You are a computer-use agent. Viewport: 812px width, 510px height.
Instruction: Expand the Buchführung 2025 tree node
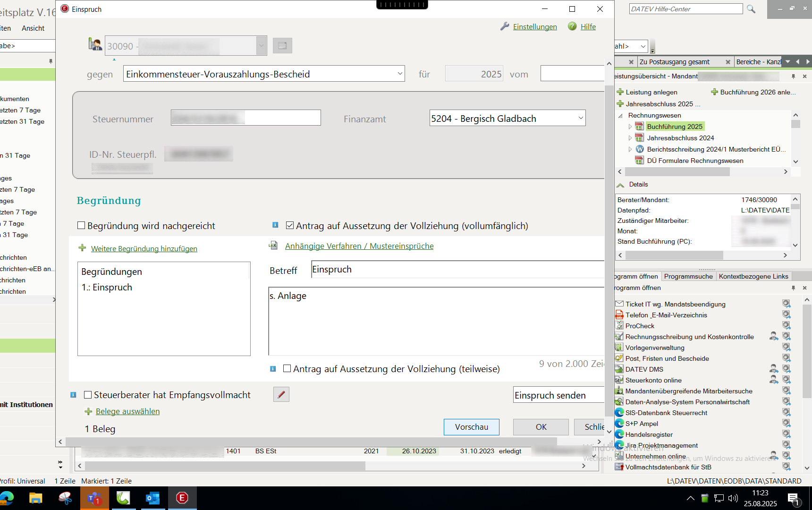(630, 127)
